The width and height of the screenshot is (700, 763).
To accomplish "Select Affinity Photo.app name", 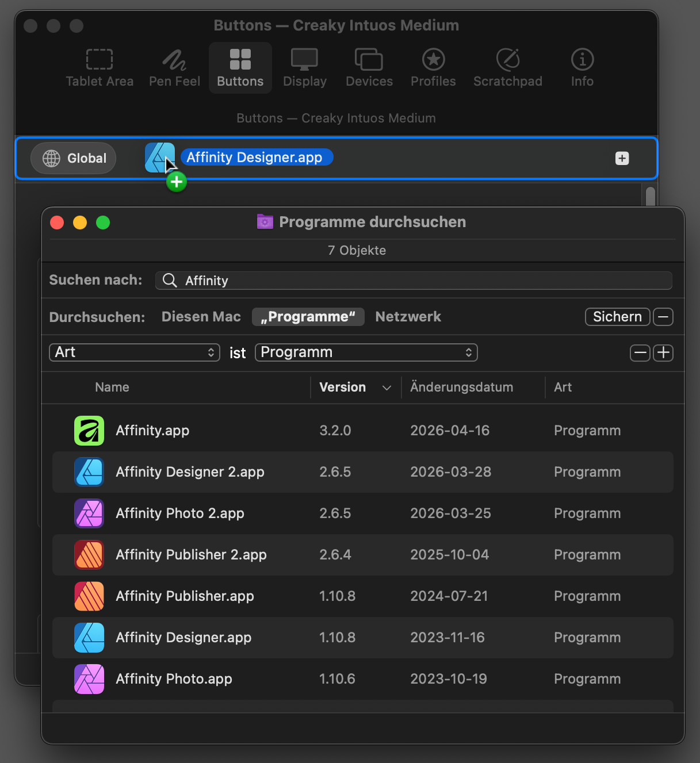I will pos(174,679).
